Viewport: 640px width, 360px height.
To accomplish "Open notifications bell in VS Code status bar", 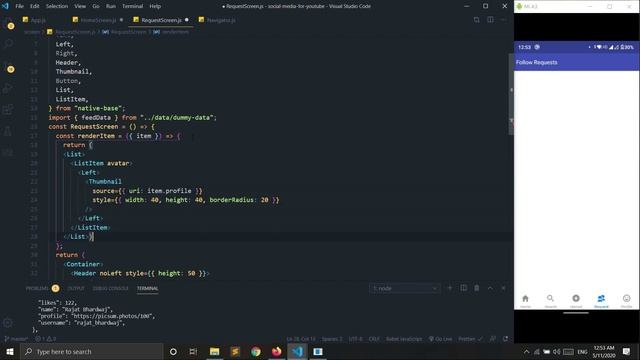I will [x=506, y=339].
